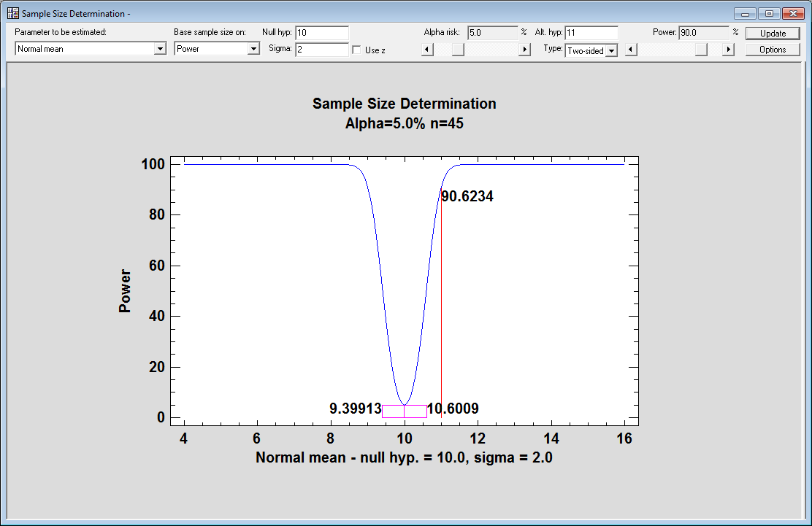Maximize the Sample Size Determination window

pos(768,14)
